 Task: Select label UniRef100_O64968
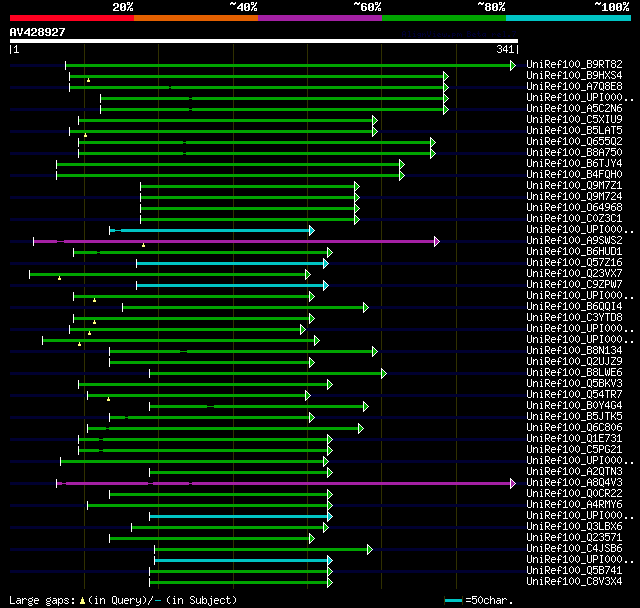574,208
